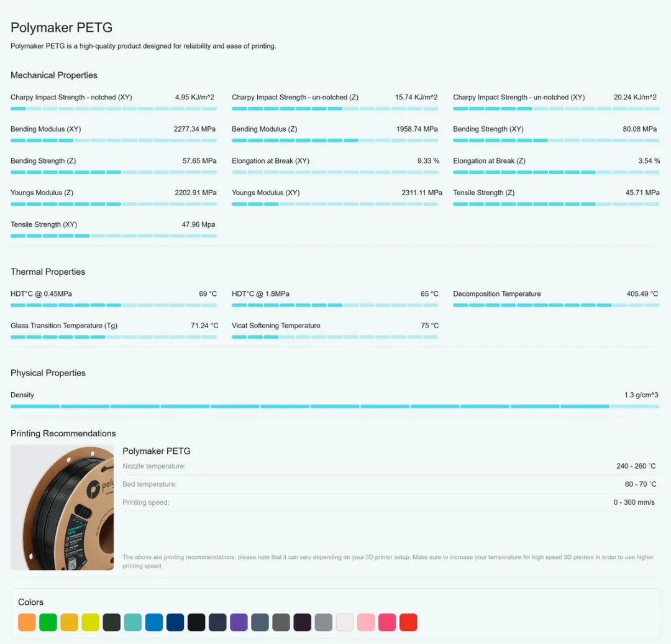Select the bright green color swatch

[48, 622]
